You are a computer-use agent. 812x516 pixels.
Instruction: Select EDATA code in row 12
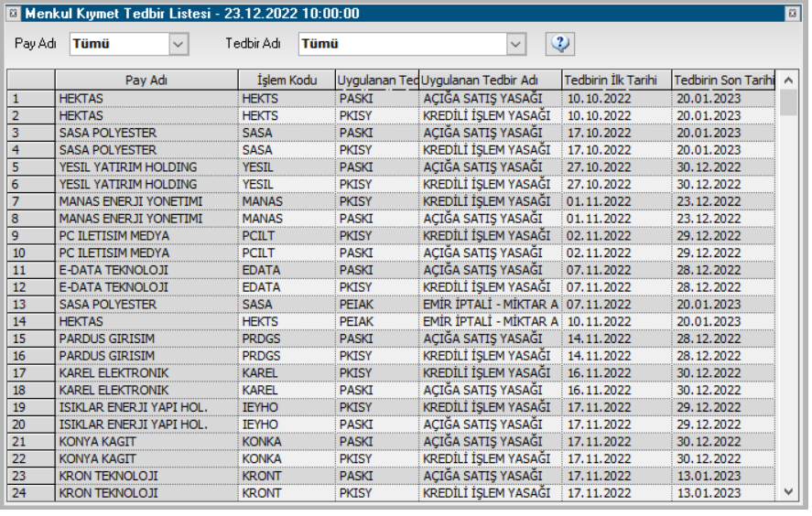pyautogui.click(x=261, y=286)
